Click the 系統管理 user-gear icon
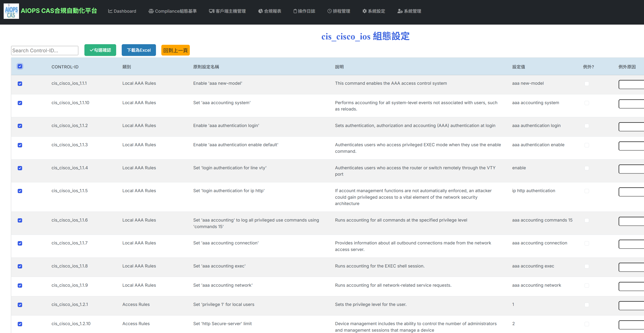This screenshot has height=333, width=644. [400, 11]
